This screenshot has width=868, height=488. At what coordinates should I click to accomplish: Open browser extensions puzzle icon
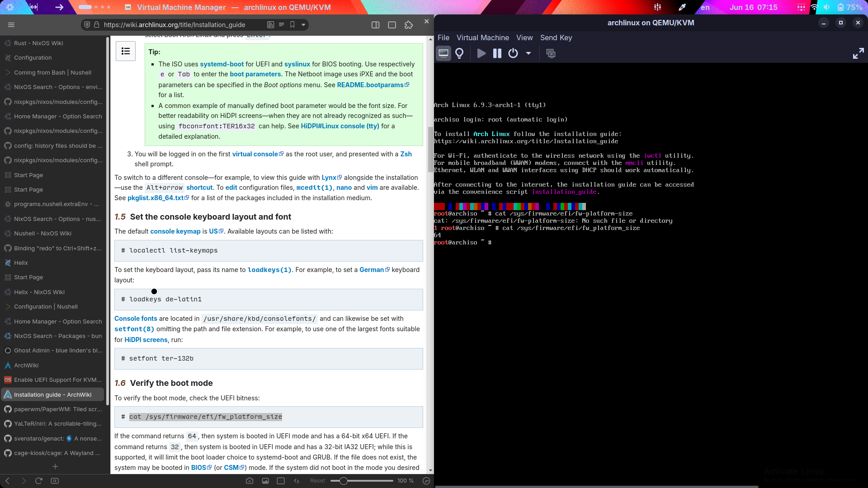409,25
